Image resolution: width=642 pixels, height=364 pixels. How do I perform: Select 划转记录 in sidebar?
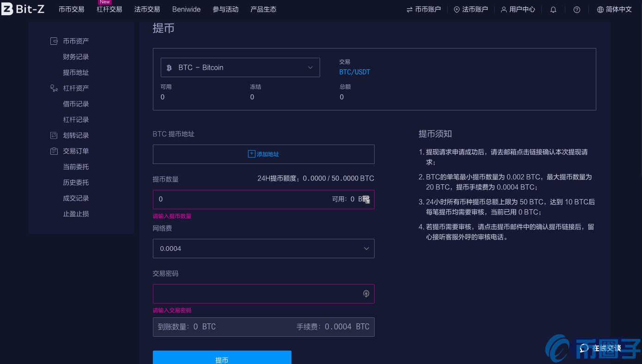pos(76,135)
